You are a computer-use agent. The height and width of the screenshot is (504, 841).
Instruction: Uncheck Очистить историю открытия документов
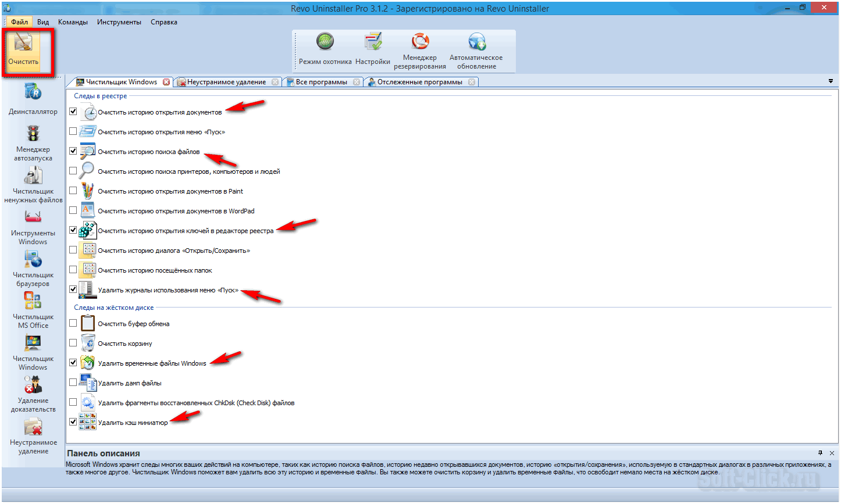click(73, 111)
